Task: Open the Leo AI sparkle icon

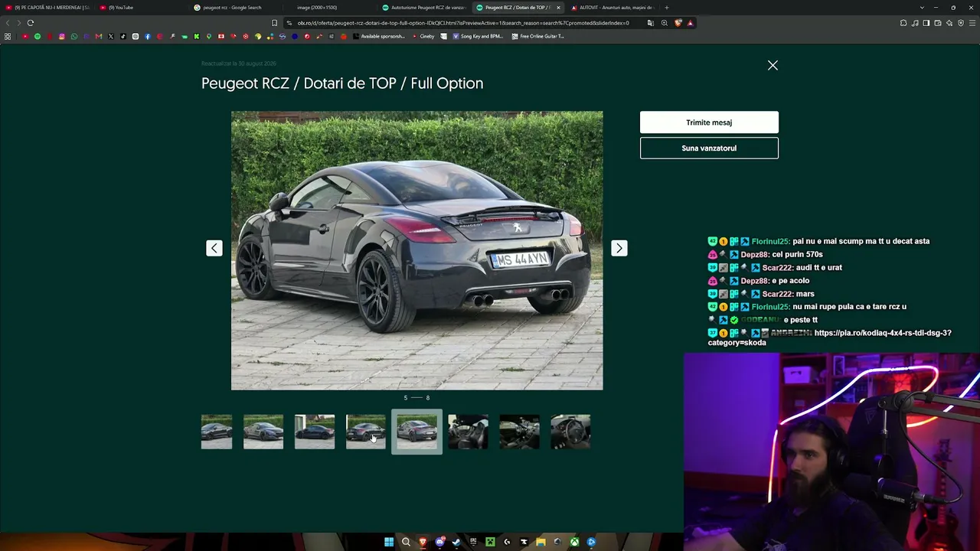Action: click(949, 23)
